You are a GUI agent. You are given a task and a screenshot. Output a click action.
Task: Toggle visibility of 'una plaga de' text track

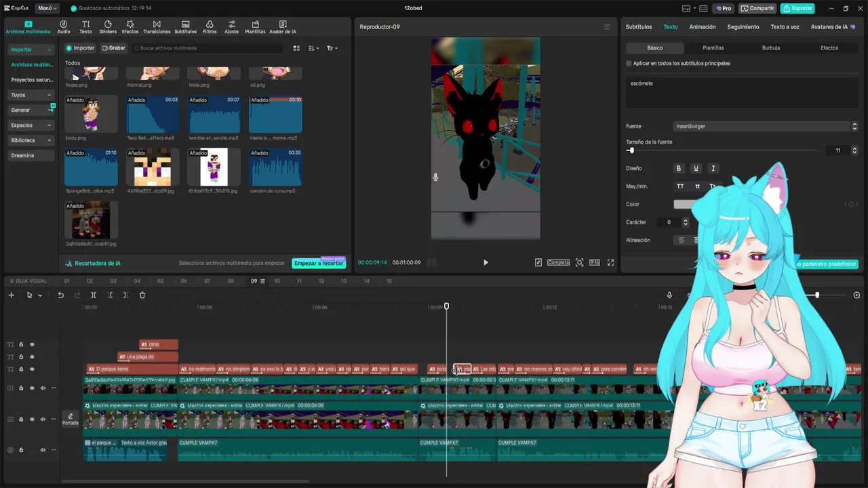[32, 357]
